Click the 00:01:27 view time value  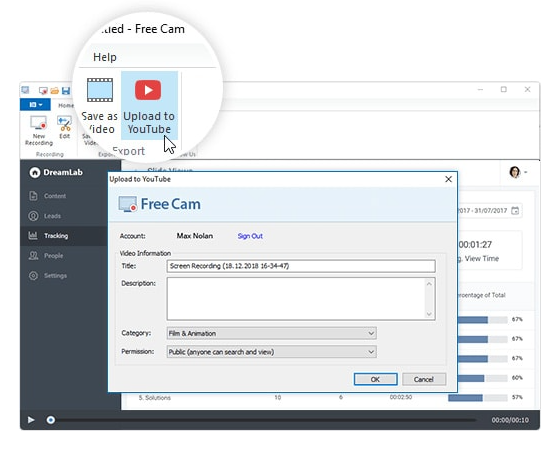coord(475,245)
